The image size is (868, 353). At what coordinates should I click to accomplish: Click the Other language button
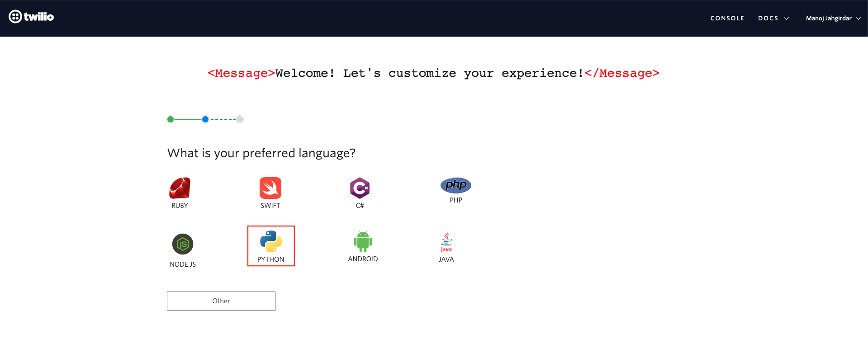221,301
